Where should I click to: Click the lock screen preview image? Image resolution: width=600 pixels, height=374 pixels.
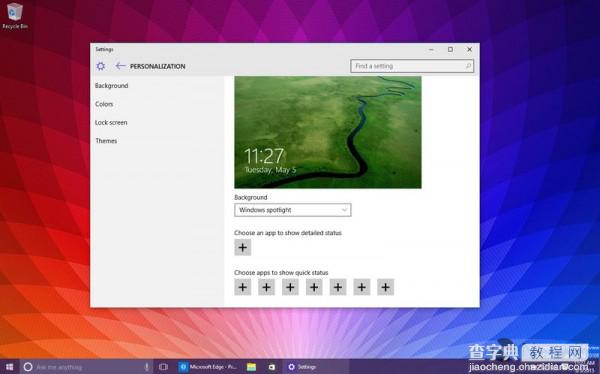[328, 132]
